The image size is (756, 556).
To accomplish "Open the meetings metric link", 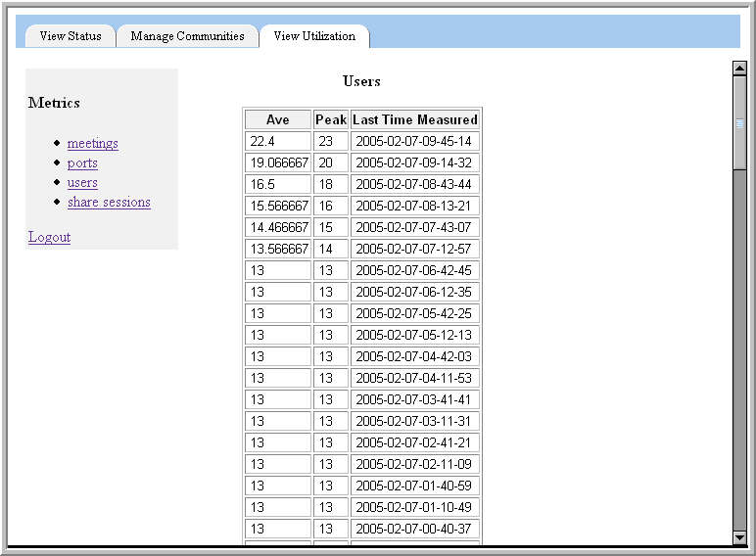I will click(93, 143).
